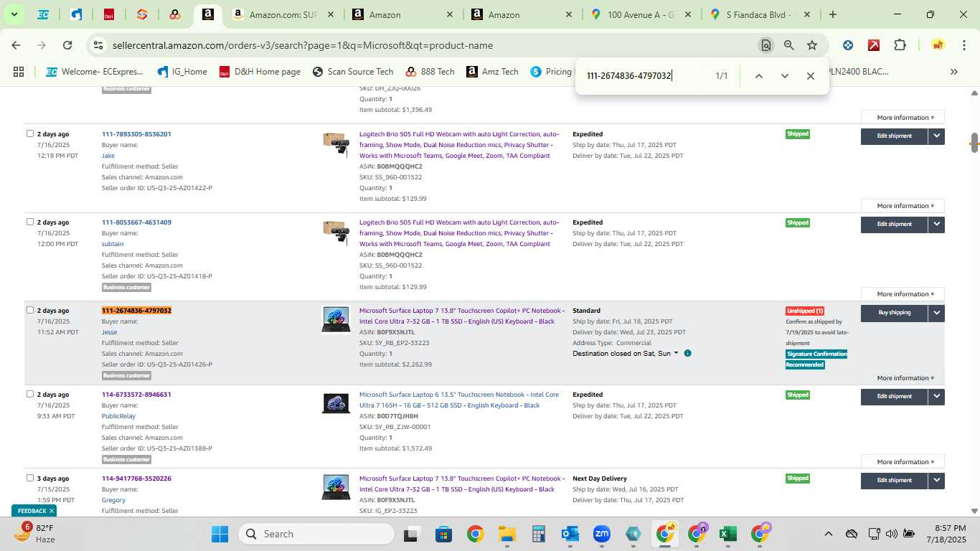Screen dimensions: 980x551
Task: Switch to 100 Avenue A maps tab
Action: click(640, 14)
